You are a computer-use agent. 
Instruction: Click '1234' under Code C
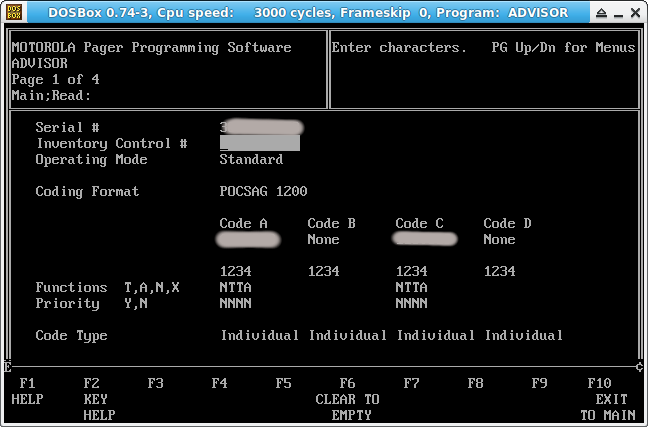click(412, 272)
